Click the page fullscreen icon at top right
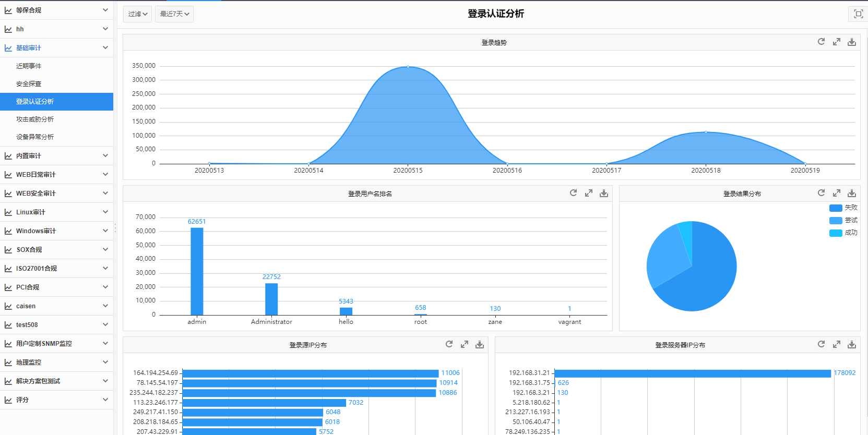Viewport: 868px width, 435px height. (858, 14)
